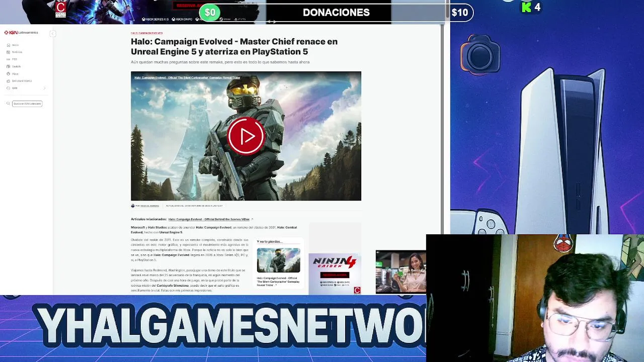Click the green $0 donation marker
The width and height of the screenshot is (644, 362).
[x=210, y=13]
